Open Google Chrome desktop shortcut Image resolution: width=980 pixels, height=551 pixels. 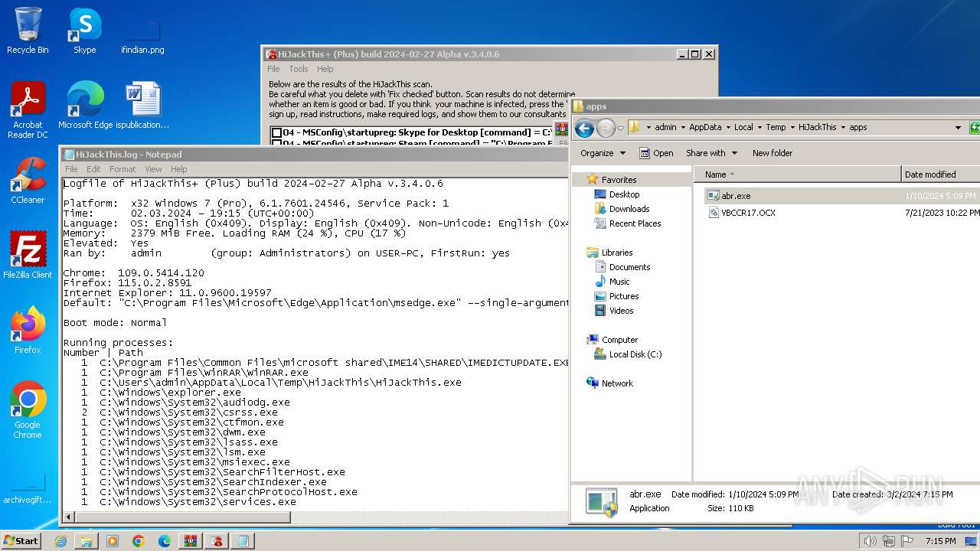(28, 410)
